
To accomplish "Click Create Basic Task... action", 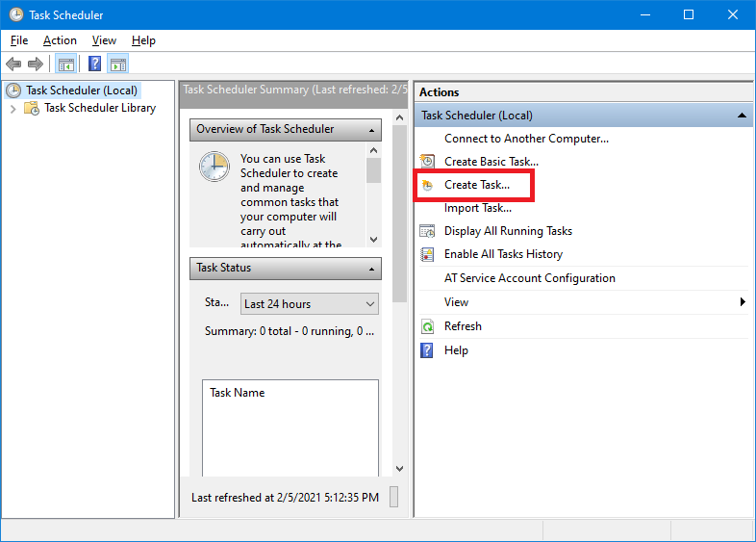I will pos(491,162).
